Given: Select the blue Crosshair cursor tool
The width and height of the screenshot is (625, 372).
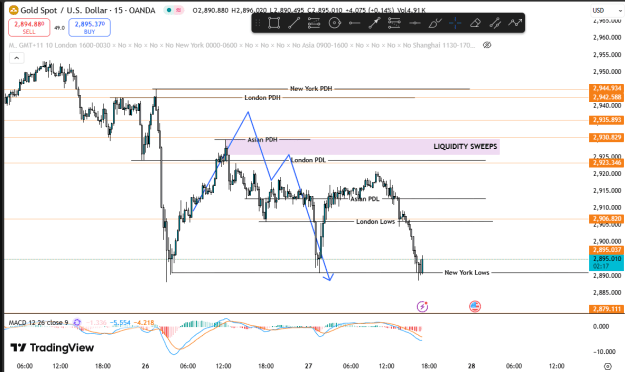Looking at the screenshot, I should 455,23.
